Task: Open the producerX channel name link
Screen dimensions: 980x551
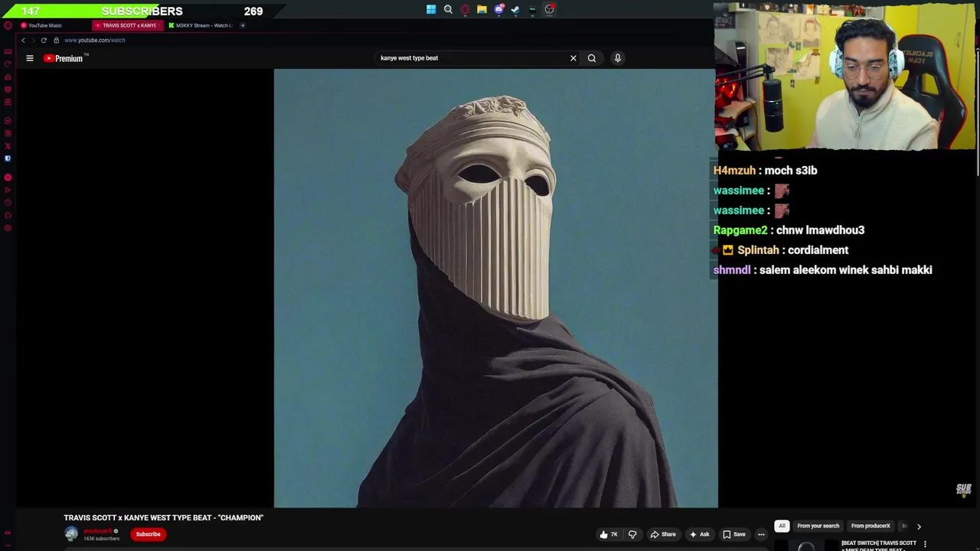Action: tap(97, 531)
